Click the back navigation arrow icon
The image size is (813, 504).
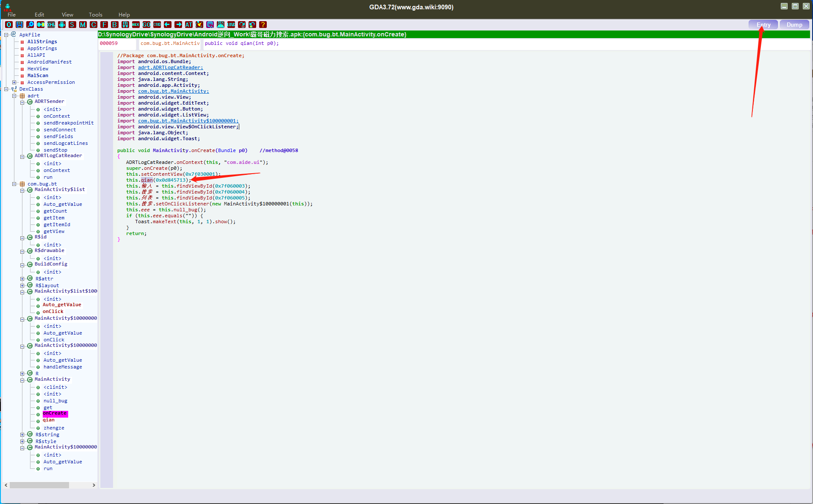168,25
